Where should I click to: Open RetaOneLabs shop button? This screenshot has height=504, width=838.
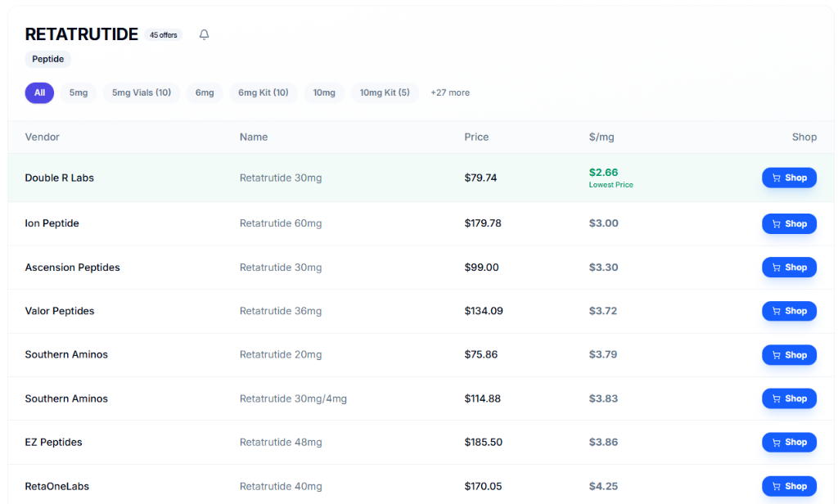(x=789, y=486)
